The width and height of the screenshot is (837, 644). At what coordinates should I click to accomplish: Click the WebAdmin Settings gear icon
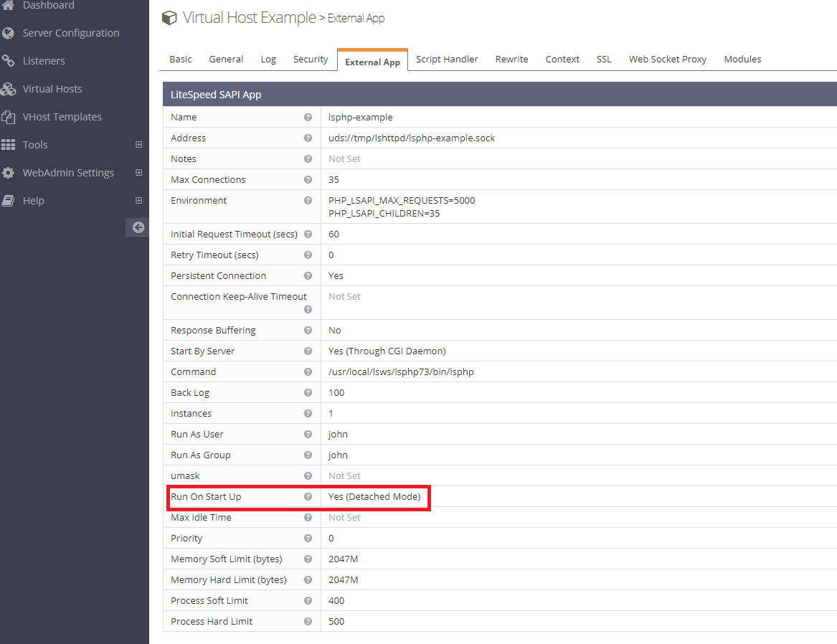coord(8,173)
